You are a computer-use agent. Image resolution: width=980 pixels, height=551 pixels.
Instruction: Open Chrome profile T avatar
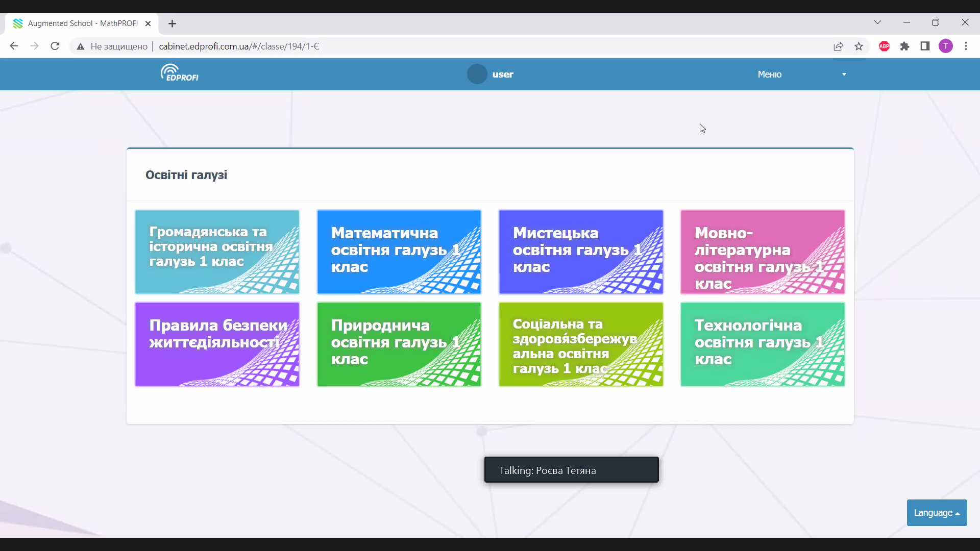tap(945, 46)
